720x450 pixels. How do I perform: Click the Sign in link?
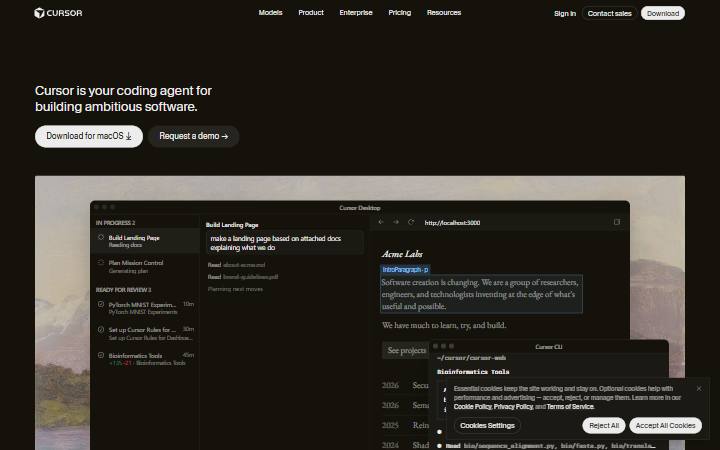coord(565,13)
